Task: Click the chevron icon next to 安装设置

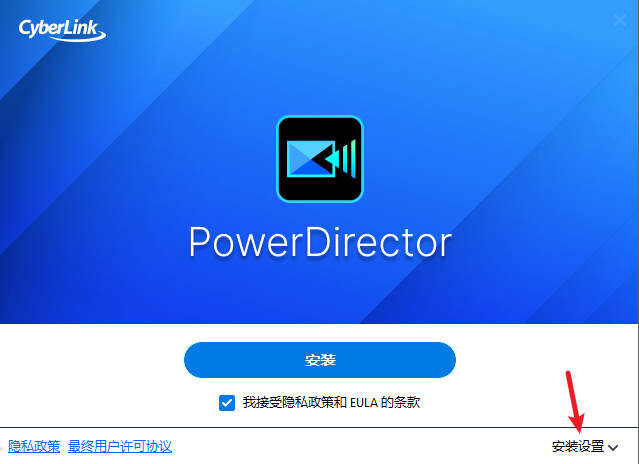Action: [x=613, y=447]
